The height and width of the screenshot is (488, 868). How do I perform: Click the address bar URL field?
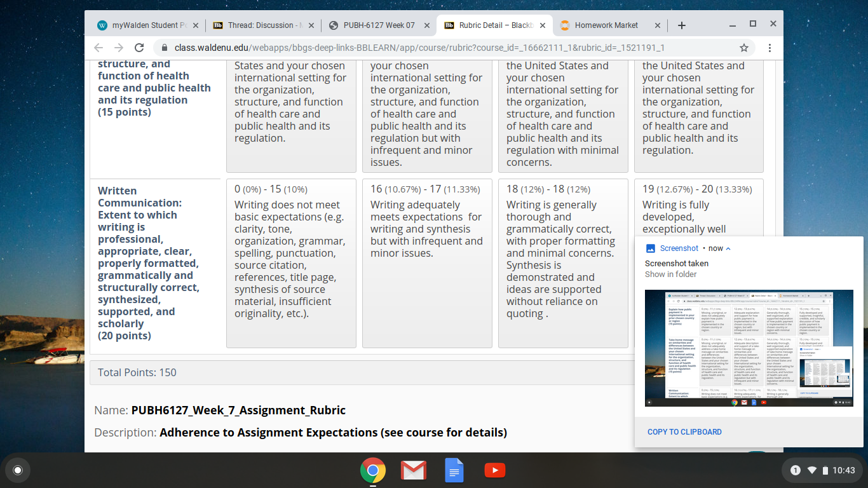coord(445,48)
